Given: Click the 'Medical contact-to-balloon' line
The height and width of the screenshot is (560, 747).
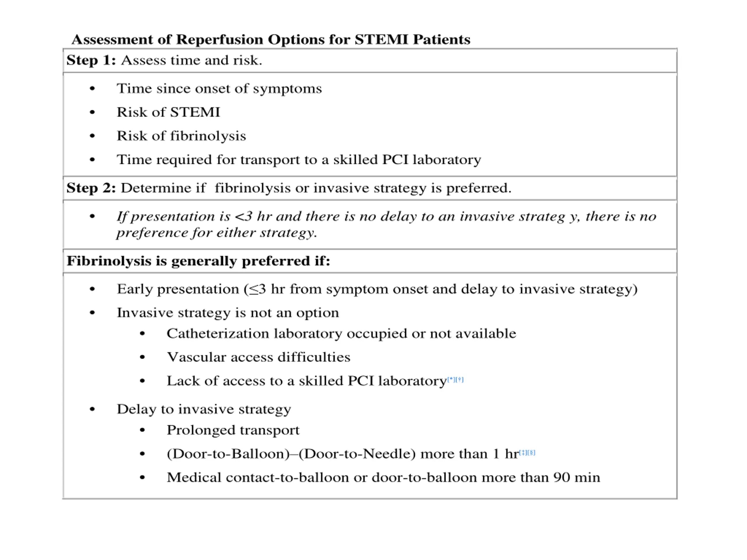Looking at the screenshot, I should coord(383,478).
